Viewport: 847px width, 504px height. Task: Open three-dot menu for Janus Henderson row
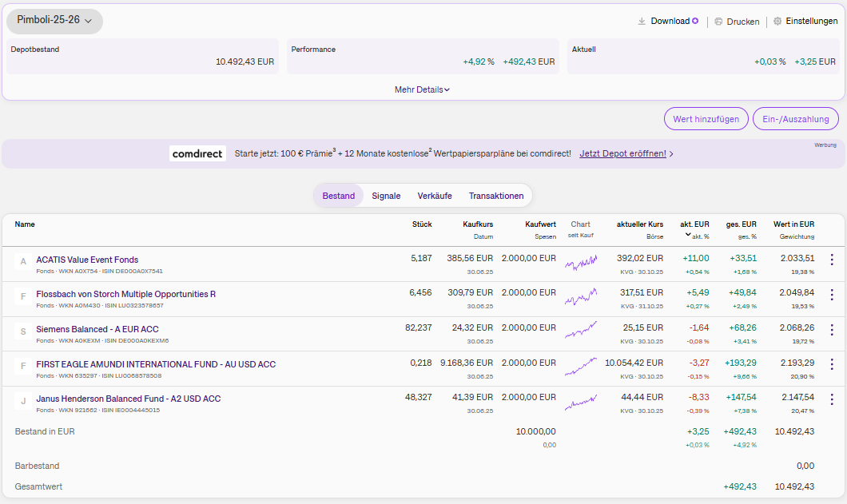831,399
